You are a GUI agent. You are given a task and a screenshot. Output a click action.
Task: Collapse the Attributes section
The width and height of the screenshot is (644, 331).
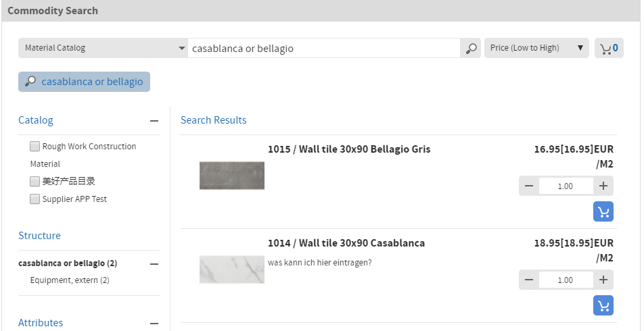[x=154, y=323]
